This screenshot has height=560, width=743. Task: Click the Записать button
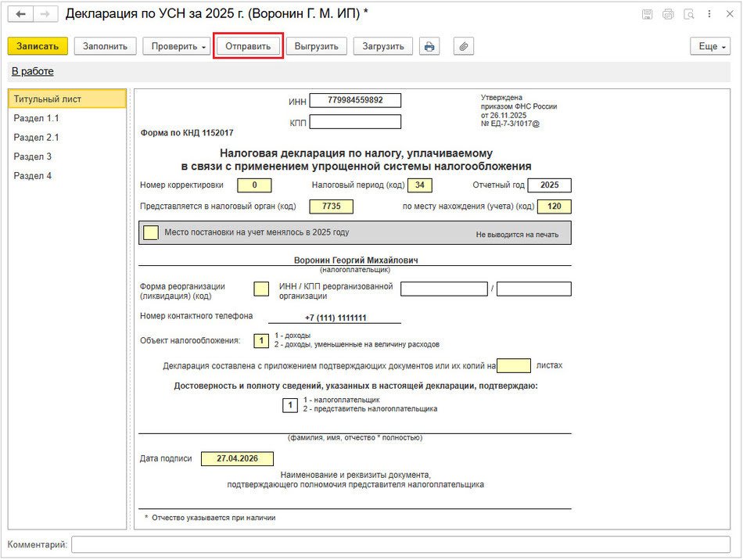point(38,46)
